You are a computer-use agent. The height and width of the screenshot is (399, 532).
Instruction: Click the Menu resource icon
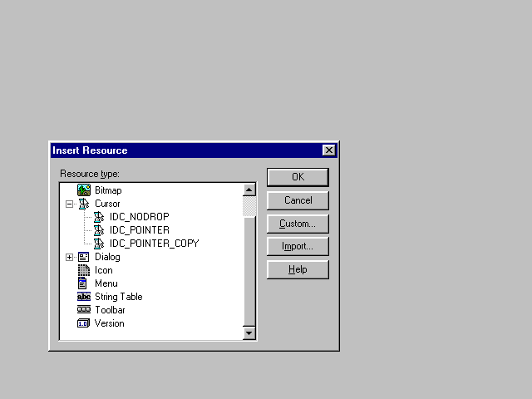click(x=83, y=283)
